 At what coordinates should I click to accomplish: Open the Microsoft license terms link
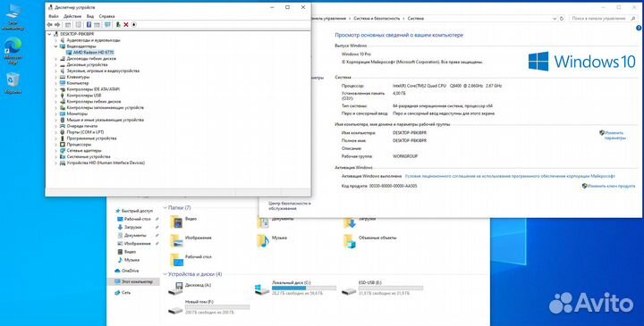pyautogui.click(x=510, y=176)
